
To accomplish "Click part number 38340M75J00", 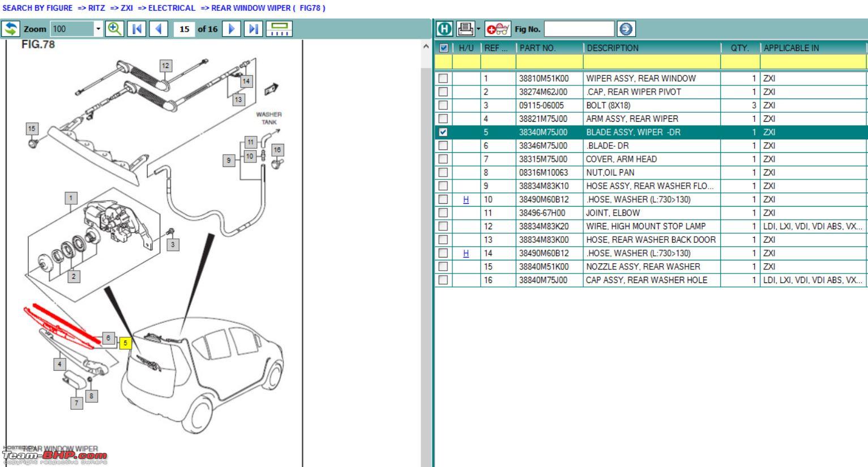I will tap(544, 132).
